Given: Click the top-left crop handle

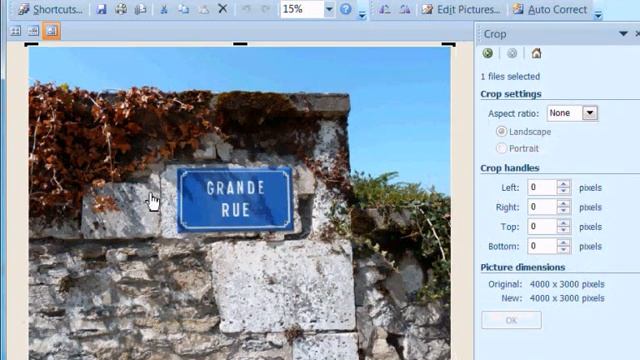Looking at the screenshot, I should pos(31,44).
